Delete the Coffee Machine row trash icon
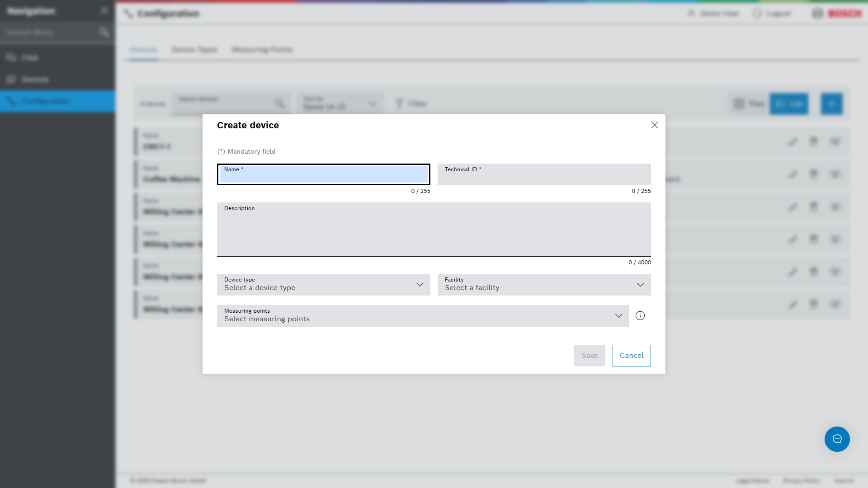Image resolution: width=868 pixels, height=488 pixels. [x=814, y=174]
